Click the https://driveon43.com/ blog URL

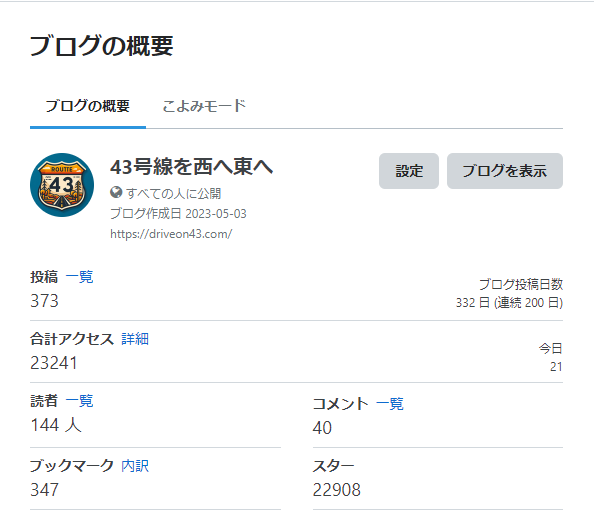[171, 234]
